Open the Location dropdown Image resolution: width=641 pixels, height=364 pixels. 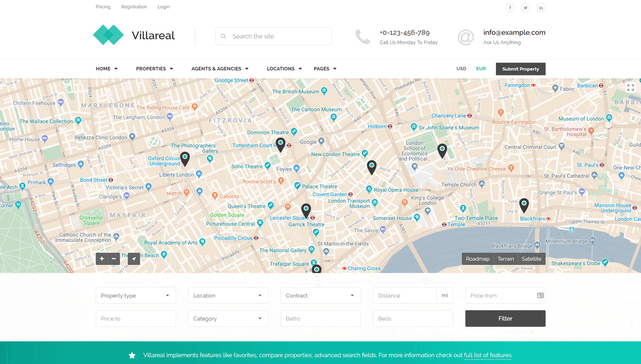pos(228,295)
